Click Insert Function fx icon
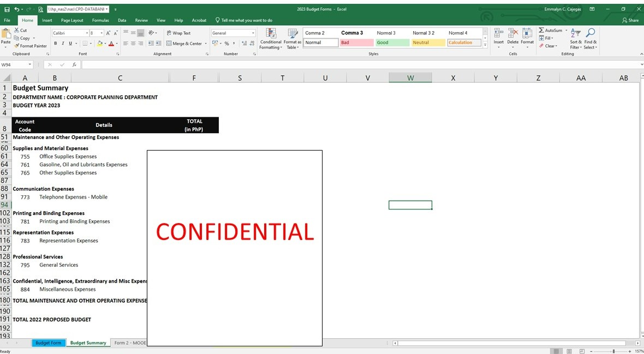 [74, 64]
